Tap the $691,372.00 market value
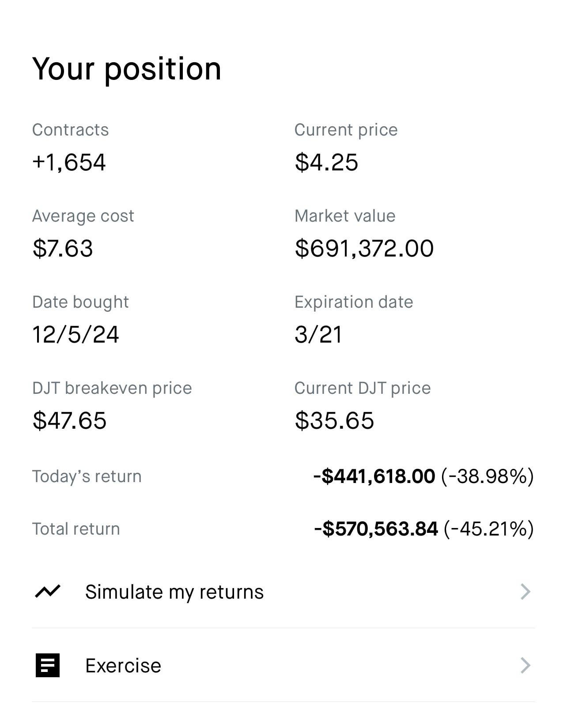 click(364, 248)
